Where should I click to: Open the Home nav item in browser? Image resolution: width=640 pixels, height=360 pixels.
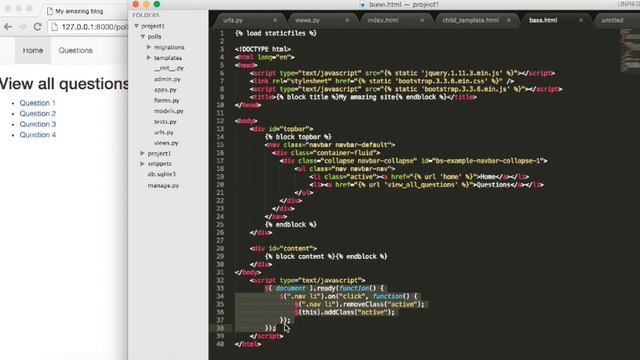[33, 50]
